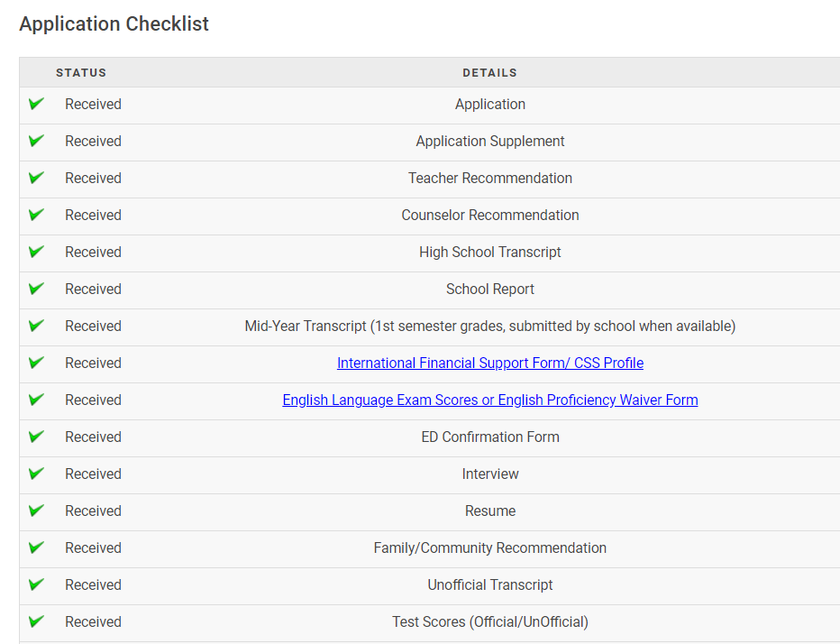This screenshot has height=644, width=840.
Task: Click the Application Checklist heading
Action: pos(114,24)
